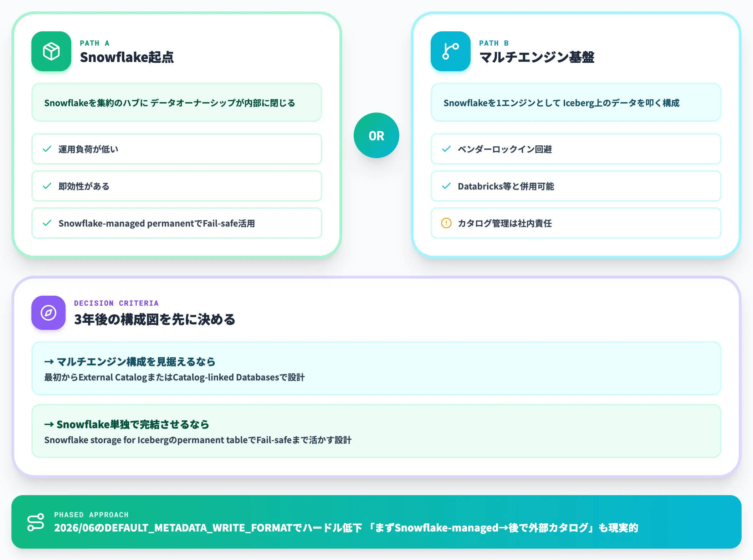This screenshot has width=753, height=560.
Task: Select the PHASED APPROACH label
Action: 91,515
